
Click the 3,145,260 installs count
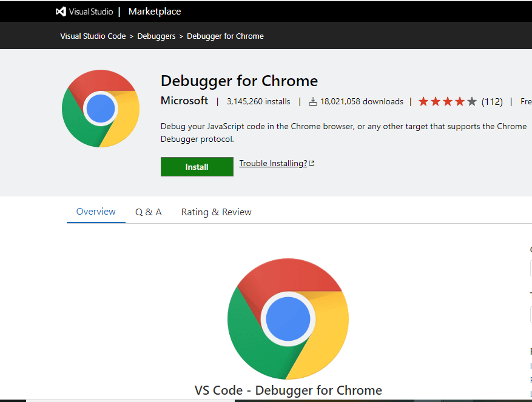(258, 101)
